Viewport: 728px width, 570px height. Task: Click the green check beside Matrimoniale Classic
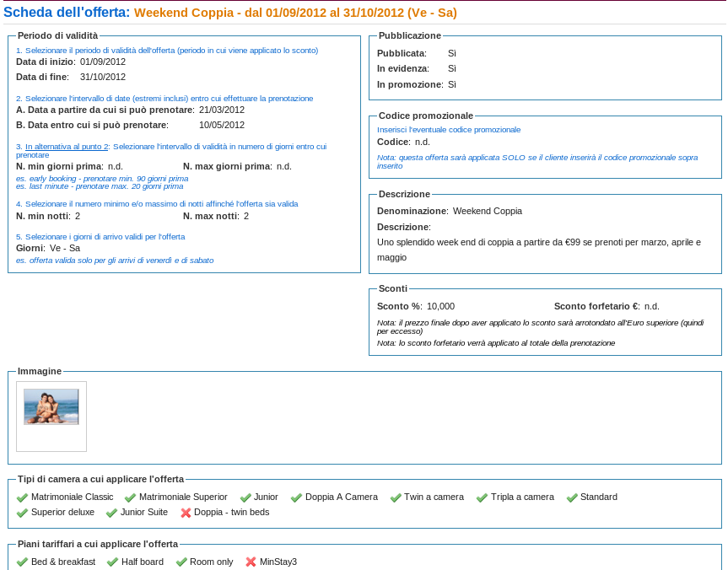click(x=22, y=497)
